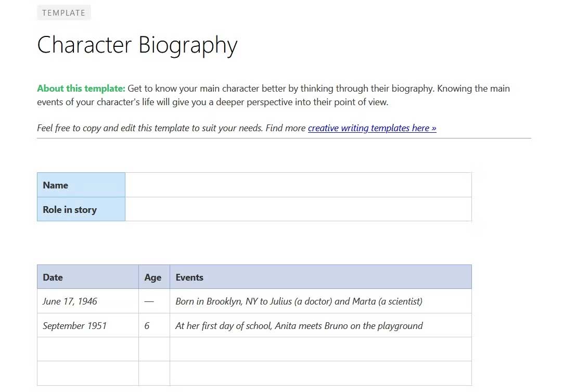Click the Anita meets Bruno event text
The height and width of the screenshot is (392, 563).
298,325
